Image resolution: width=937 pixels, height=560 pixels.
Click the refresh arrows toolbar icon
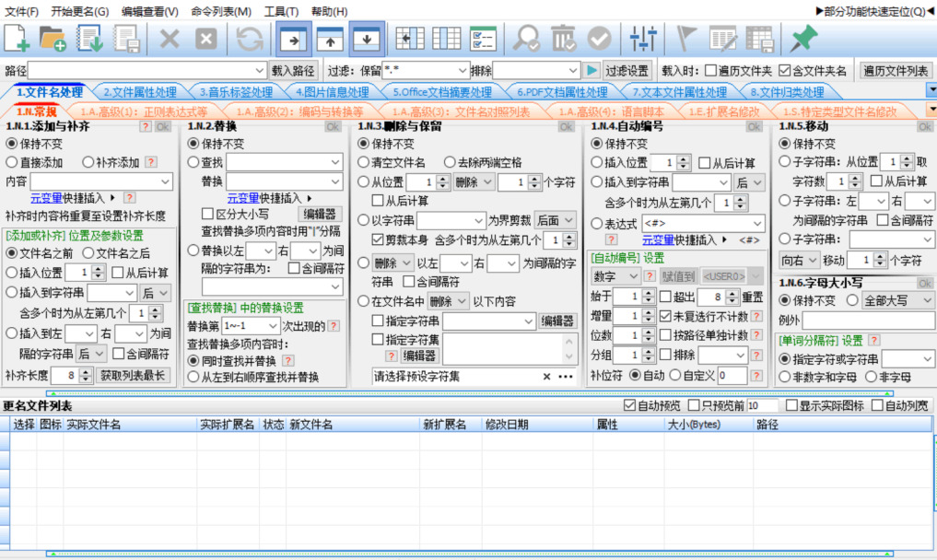(x=249, y=39)
